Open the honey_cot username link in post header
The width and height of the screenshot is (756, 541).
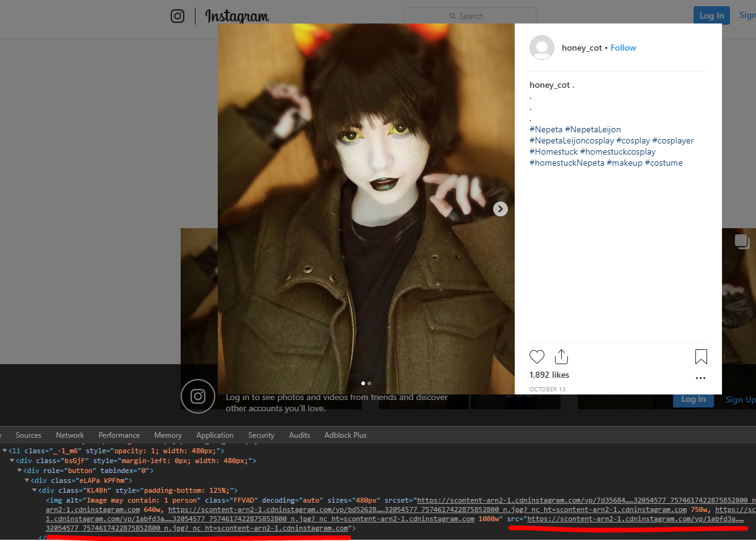[x=582, y=48]
